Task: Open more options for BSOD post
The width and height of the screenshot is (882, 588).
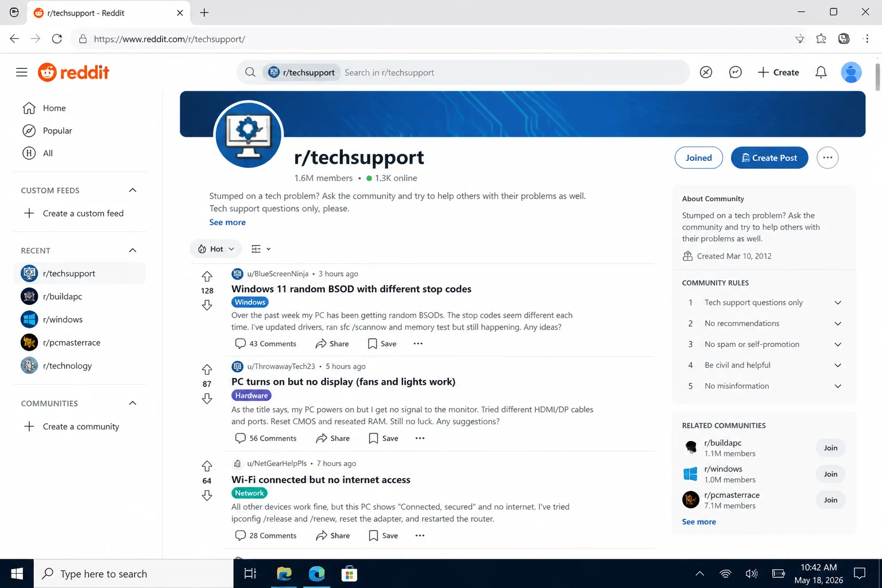Action: pos(418,343)
